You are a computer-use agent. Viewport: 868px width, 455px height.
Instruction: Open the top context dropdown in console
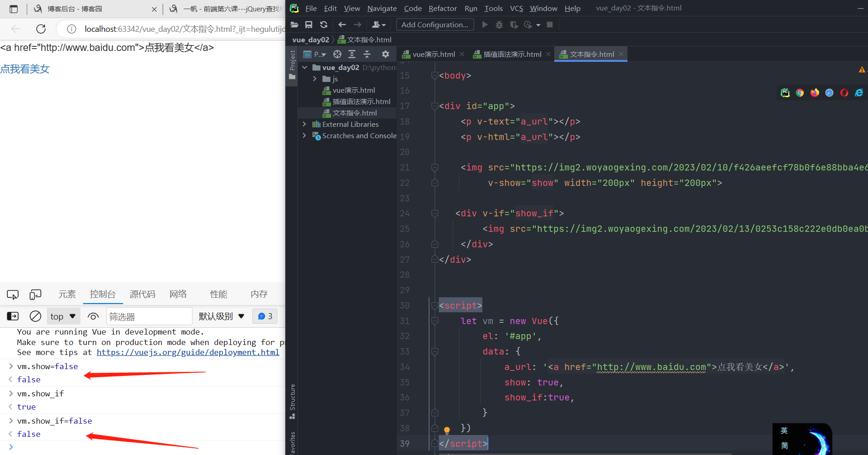[63, 316]
